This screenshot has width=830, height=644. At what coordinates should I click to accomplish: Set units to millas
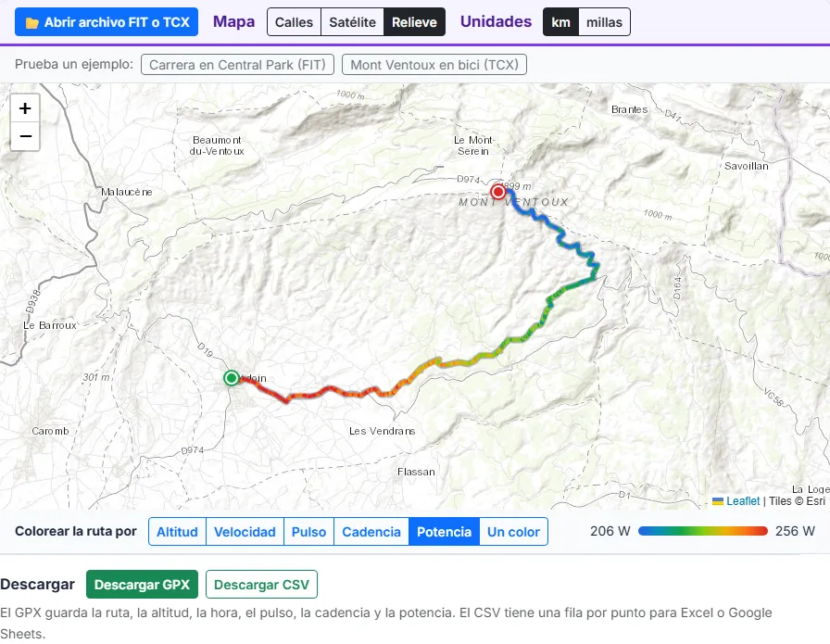(605, 22)
